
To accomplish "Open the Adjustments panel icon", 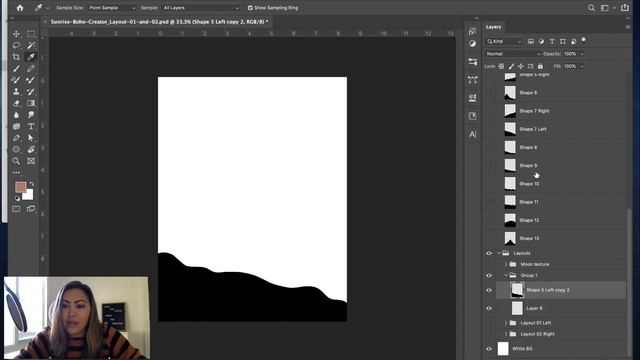I will 473,44.
